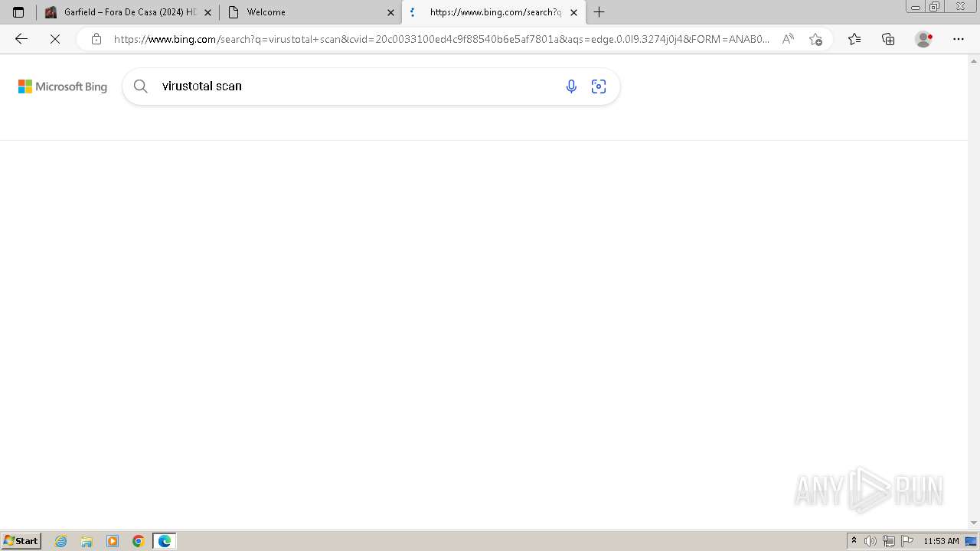Open the profile avatar menu

(x=923, y=39)
